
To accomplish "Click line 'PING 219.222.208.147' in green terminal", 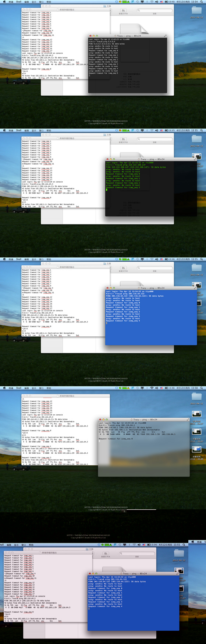I will (136, 167).
